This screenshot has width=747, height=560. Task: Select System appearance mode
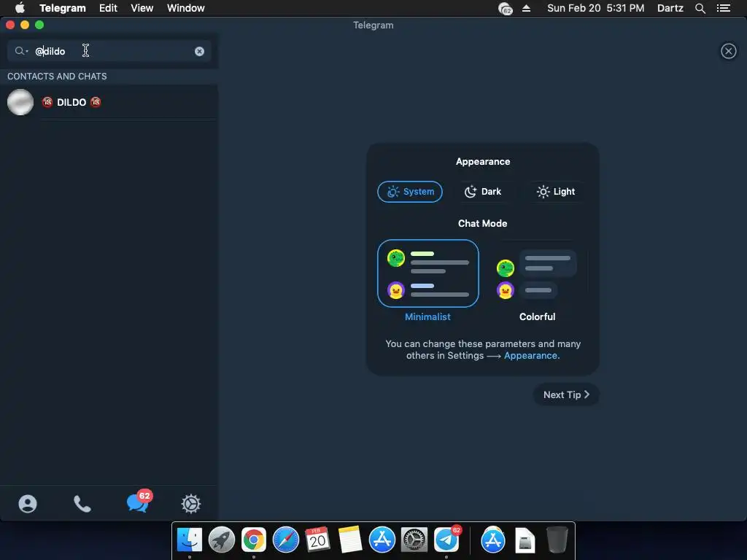click(x=410, y=192)
